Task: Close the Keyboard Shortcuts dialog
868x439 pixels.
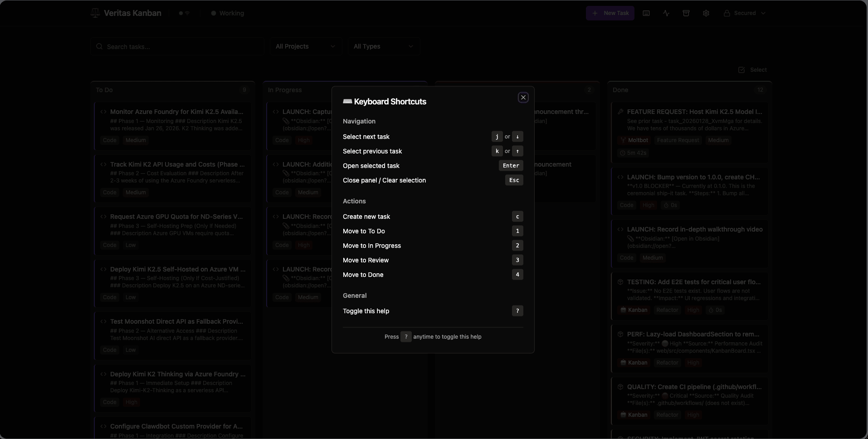Action: [523, 98]
